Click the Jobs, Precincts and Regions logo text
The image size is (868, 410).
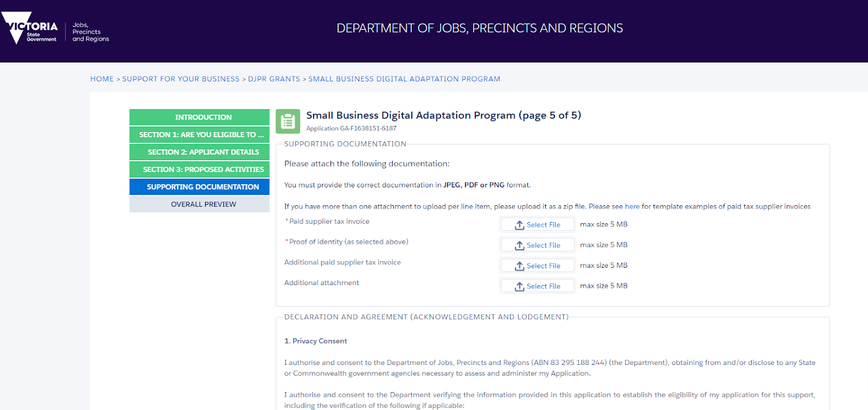(91, 32)
